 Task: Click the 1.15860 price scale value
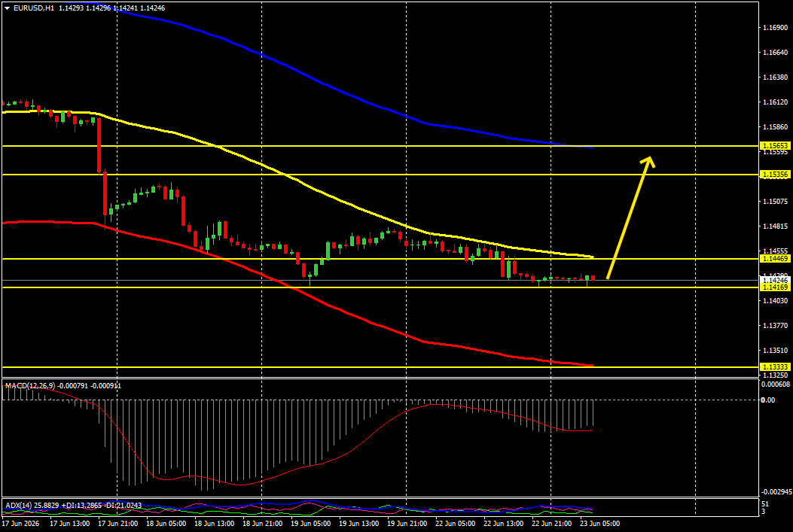click(x=775, y=127)
